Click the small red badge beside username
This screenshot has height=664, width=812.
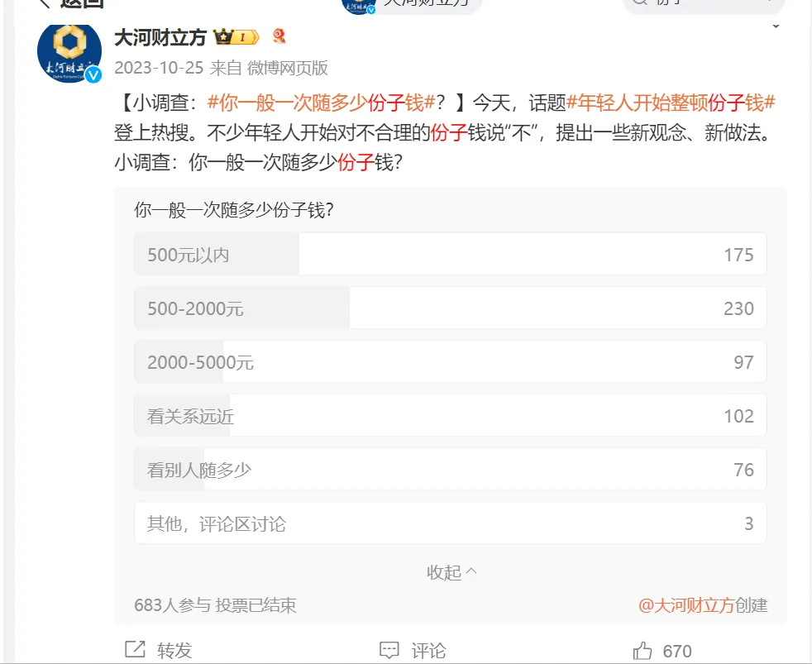(279, 36)
